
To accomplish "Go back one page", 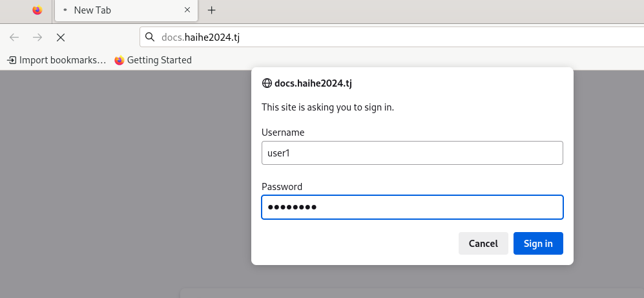I will [14, 37].
